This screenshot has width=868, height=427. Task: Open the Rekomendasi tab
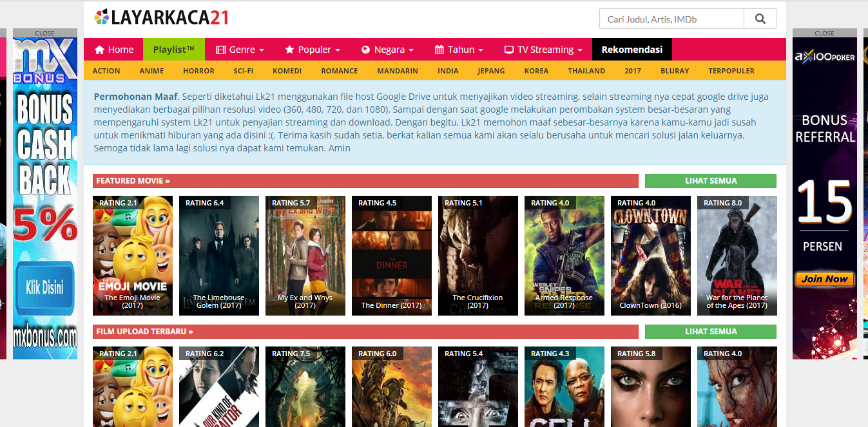(x=632, y=50)
